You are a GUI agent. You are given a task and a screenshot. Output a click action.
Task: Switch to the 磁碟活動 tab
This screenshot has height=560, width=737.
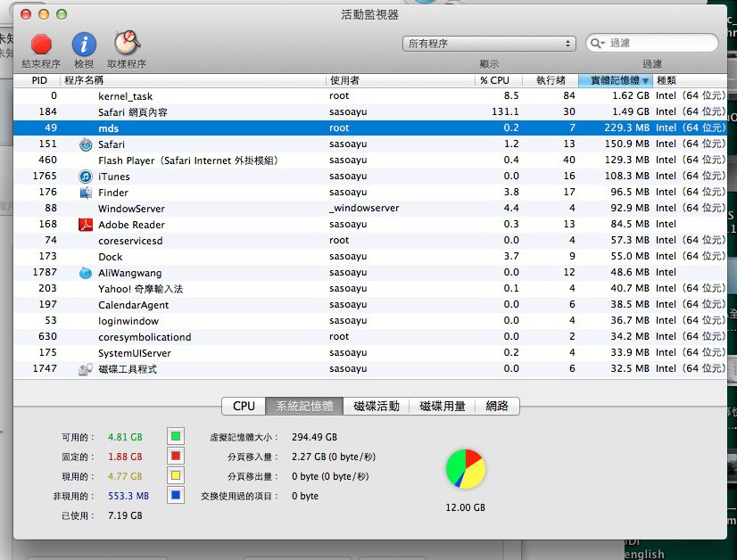click(x=377, y=406)
